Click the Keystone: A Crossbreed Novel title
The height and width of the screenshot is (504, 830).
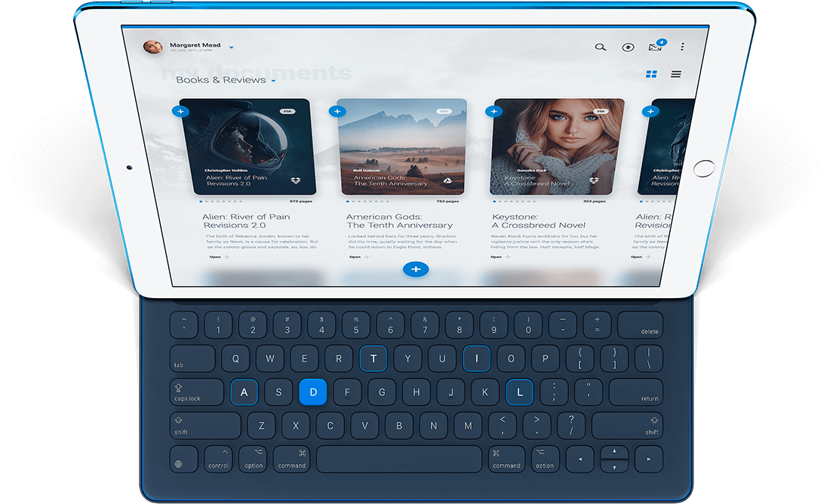coord(538,221)
